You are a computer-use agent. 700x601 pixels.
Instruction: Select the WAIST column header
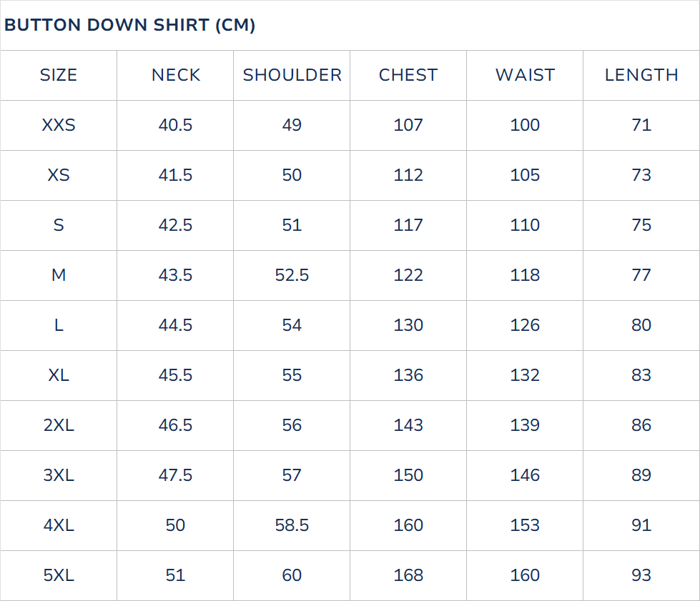[x=525, y=75]
